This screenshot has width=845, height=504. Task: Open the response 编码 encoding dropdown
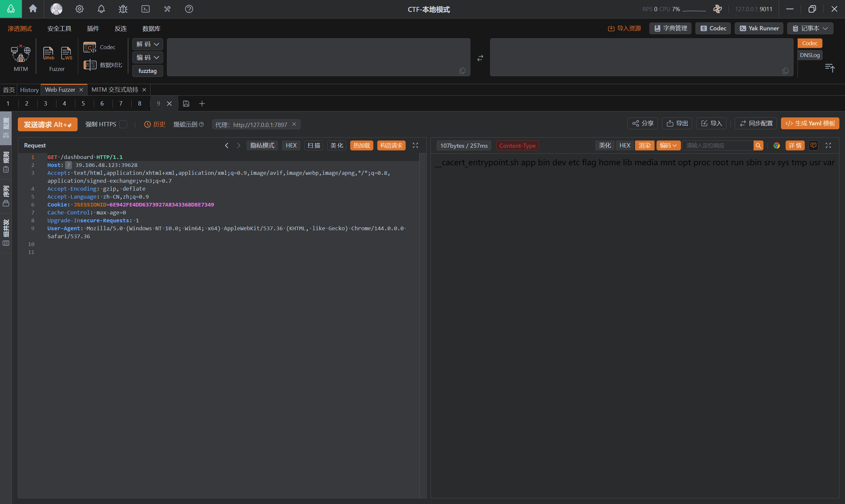click(x=668, y=145)
